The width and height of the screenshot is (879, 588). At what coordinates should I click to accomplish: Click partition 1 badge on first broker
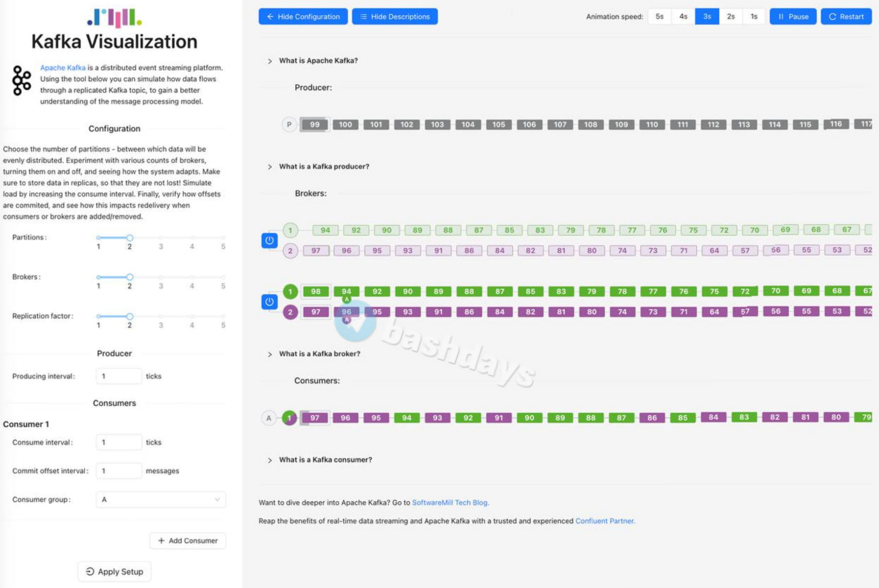(290, 230)
